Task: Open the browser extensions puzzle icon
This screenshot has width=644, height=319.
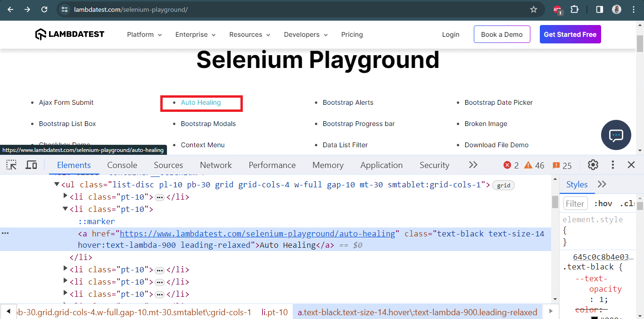Action: pos(575,9)
